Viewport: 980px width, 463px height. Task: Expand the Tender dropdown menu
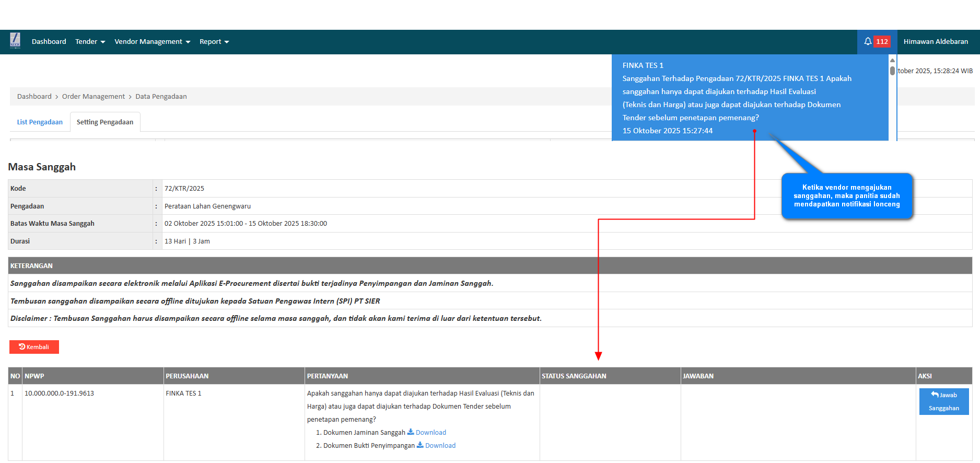click(90, 42)
